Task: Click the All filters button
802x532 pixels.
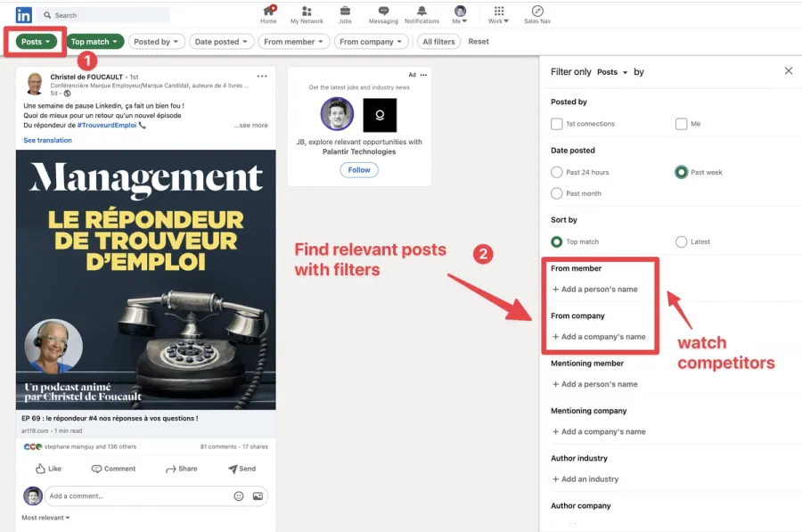Action: pos(438,41)
